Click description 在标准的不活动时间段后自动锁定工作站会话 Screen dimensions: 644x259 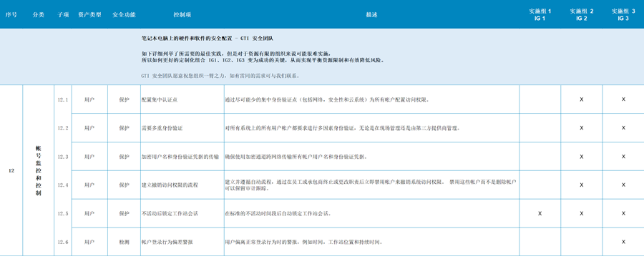point(278,213)
